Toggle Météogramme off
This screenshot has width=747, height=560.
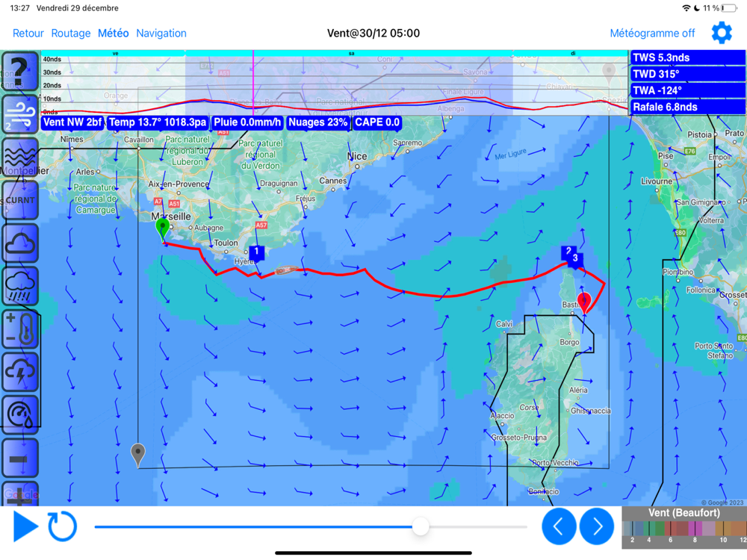tap(652, 34)
